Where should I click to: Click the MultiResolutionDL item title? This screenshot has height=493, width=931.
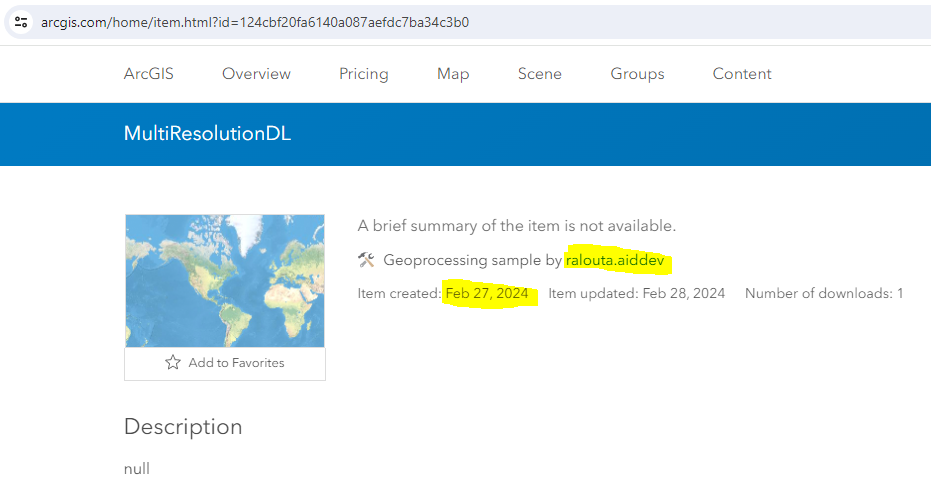click(207, 133)
